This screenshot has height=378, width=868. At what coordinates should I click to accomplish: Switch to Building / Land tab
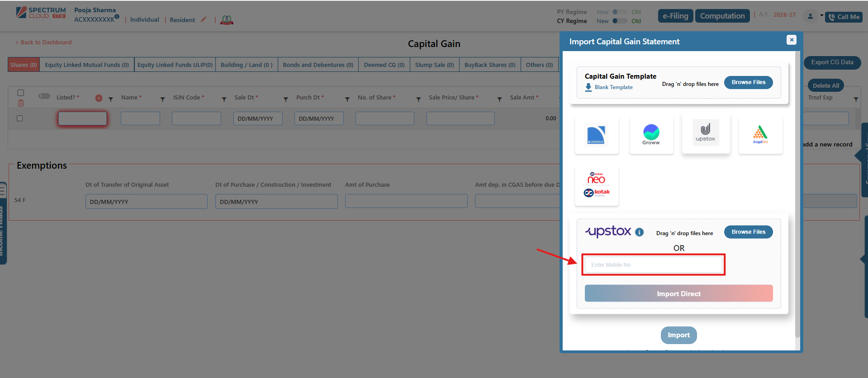[246, 65]
